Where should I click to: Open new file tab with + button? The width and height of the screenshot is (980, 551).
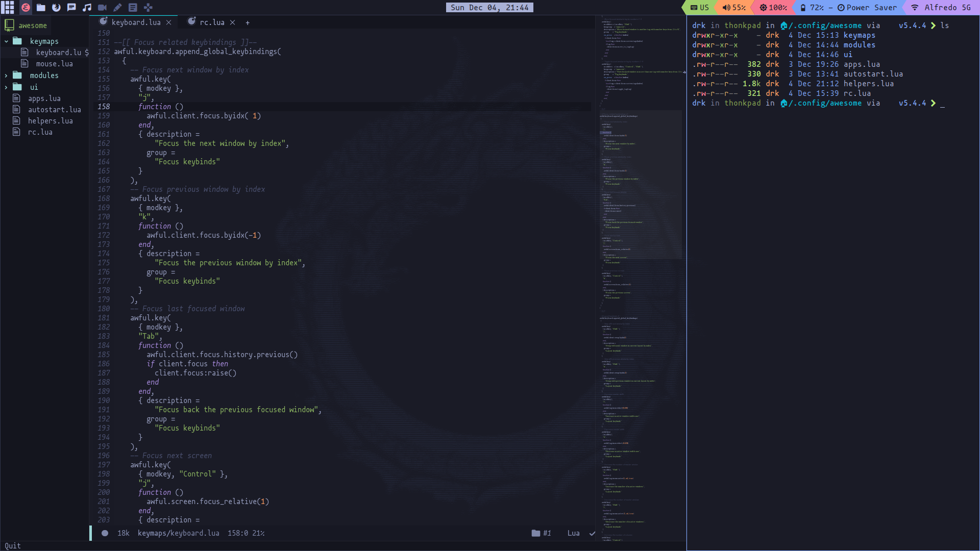248,22
